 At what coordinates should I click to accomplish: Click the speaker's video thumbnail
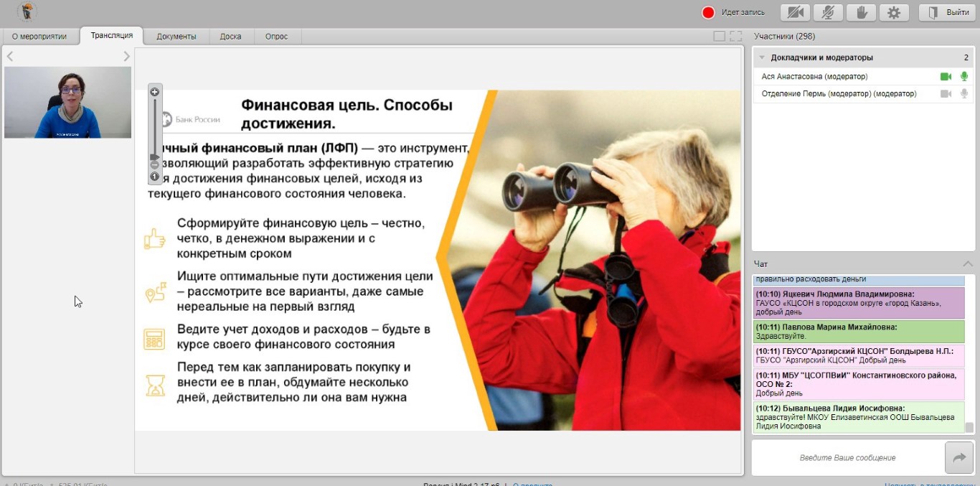67,102
